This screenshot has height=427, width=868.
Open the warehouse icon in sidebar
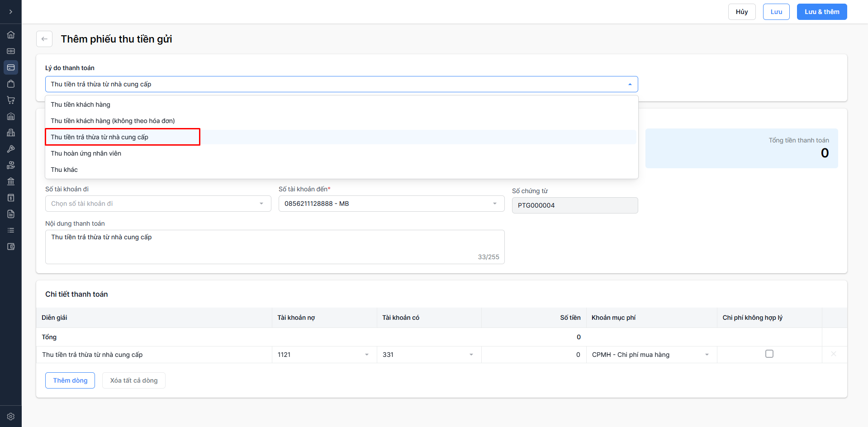pos(11,116)
